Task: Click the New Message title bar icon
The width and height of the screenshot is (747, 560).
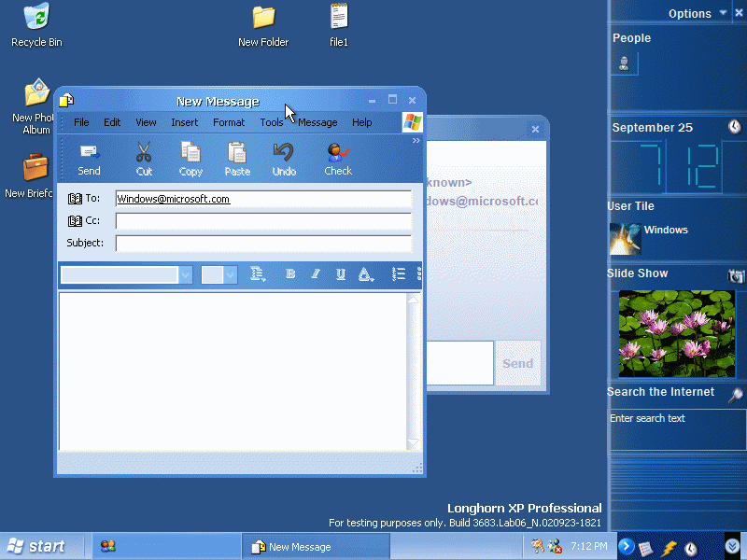Action: point(66,101)
